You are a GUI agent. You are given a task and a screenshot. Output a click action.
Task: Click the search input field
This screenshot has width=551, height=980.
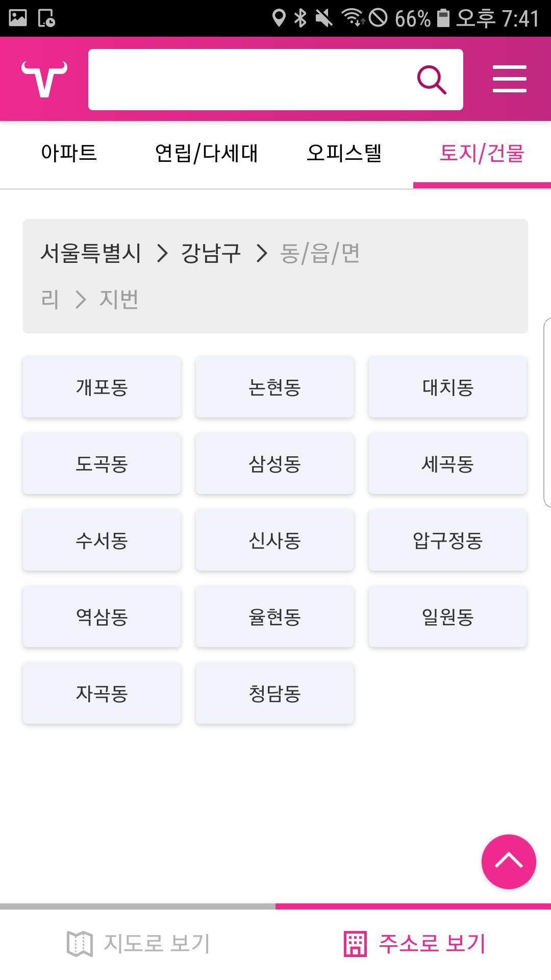pos(250,80)
